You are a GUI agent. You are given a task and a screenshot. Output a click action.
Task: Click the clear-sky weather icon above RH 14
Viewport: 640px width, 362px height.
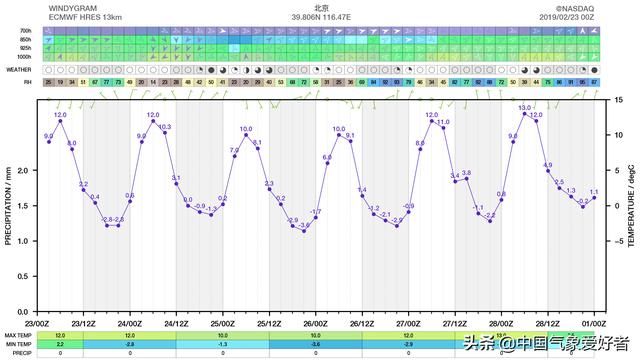click(153, 70)
